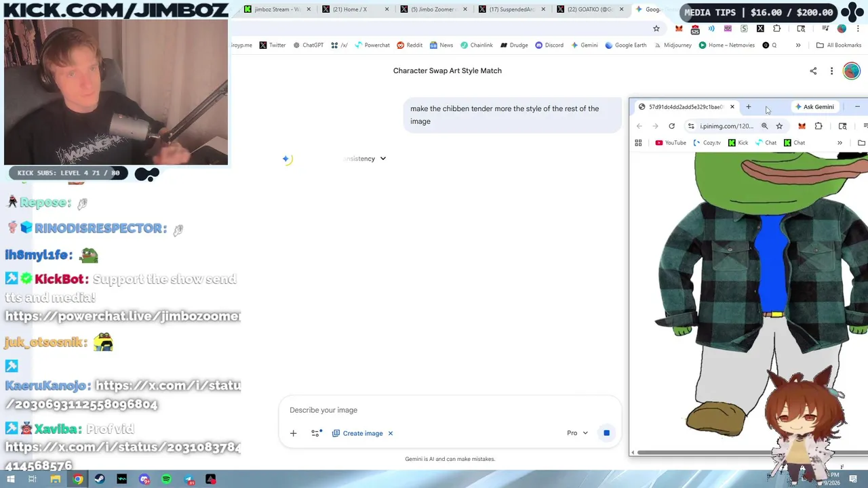
Task: Bookmark the pinimg page with star icon
Action: click(779, 126)
